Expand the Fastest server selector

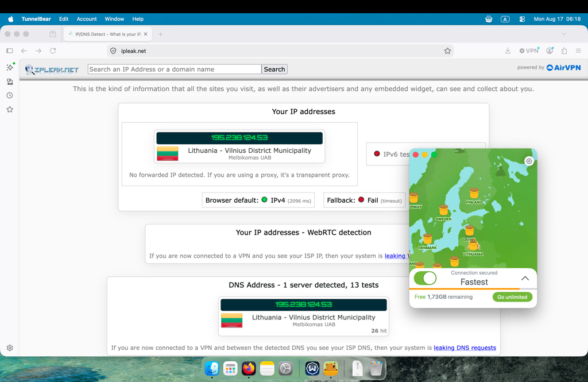[474, 279]
